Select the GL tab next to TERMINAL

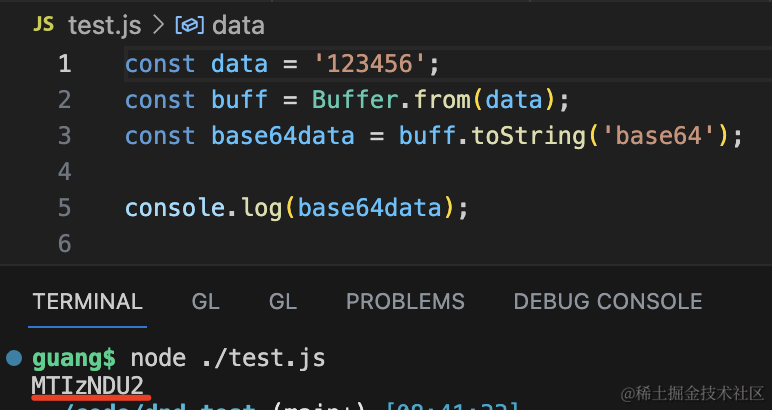click(x=206, y=301)
